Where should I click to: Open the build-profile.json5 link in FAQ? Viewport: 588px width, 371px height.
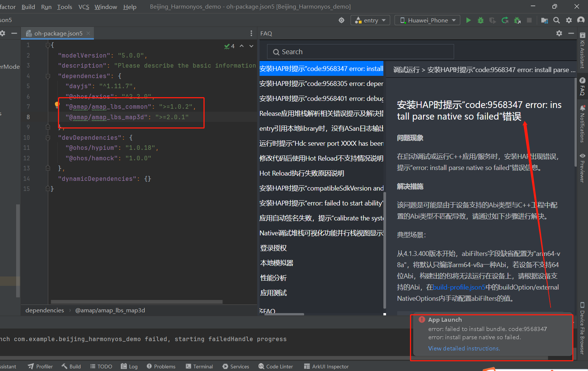coord(459,287)
